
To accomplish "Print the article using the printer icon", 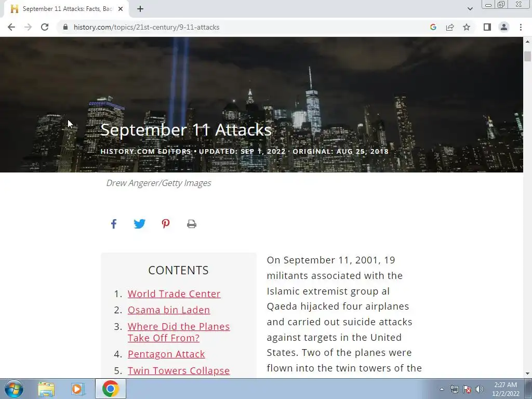I will [x=192, y=224].
